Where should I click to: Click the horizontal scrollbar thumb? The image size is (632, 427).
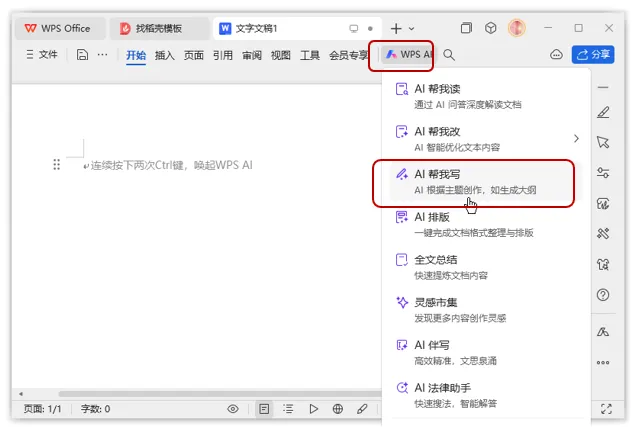tap(220, 394)
